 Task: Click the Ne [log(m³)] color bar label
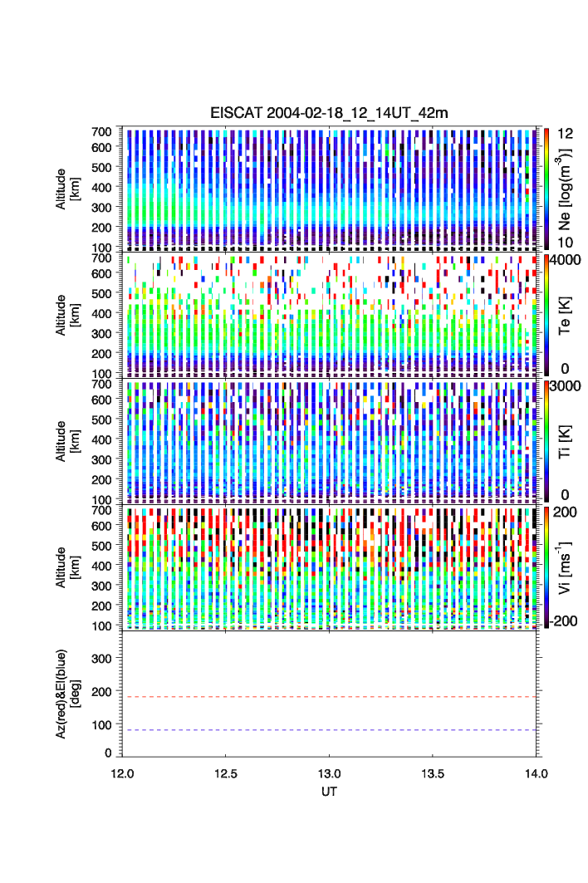(567, 189)
